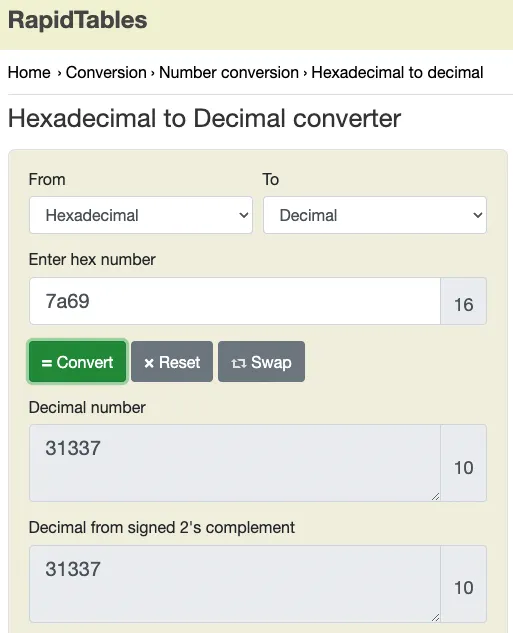Click the Swap button
Viewport: 513px width, 633px height.
click(262, 362)
